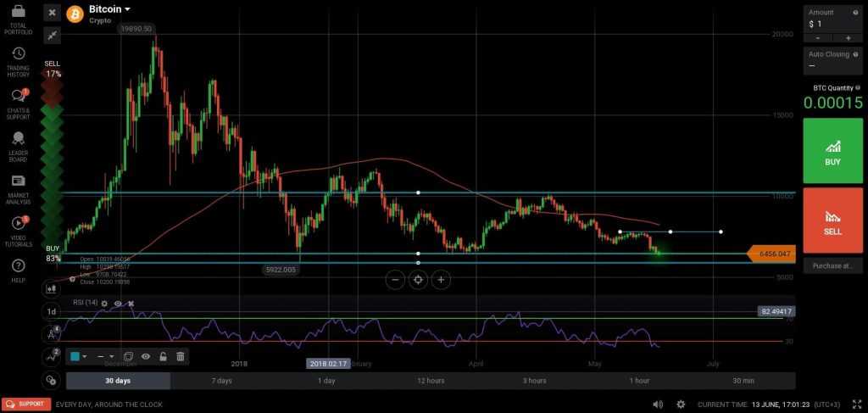The width and height of the screenshot is (868, 413).
Task: Click the round icon left of 30 days
Action: [52, 380]
